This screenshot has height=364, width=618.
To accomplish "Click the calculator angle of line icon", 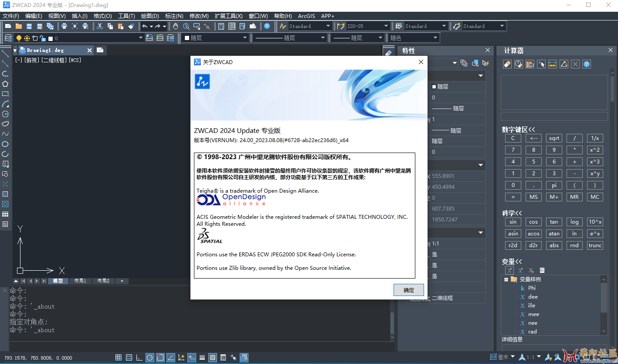I will click(x=564, y=64).
